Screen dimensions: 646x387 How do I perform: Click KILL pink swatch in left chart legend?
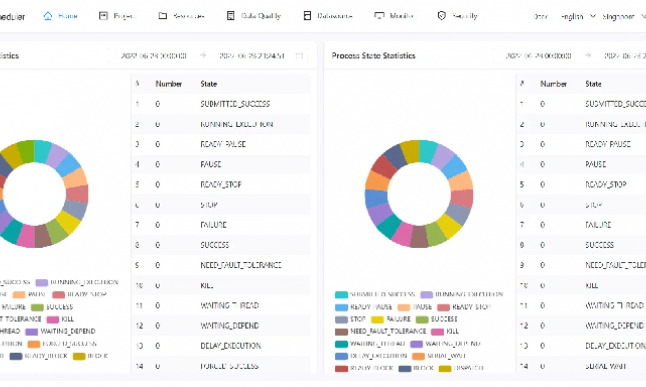[53, 319]
